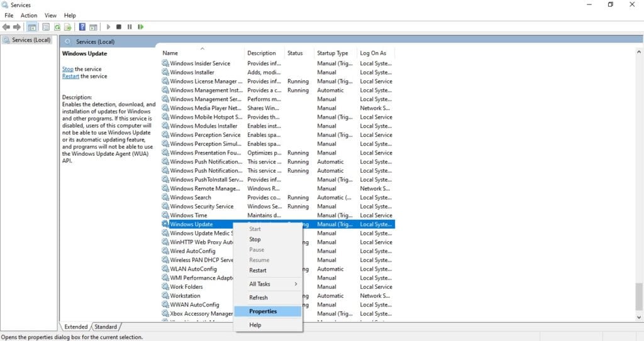Sort by the Log On As column header
The width and height of the screenshot is (644, 341).
coord(376,53)
